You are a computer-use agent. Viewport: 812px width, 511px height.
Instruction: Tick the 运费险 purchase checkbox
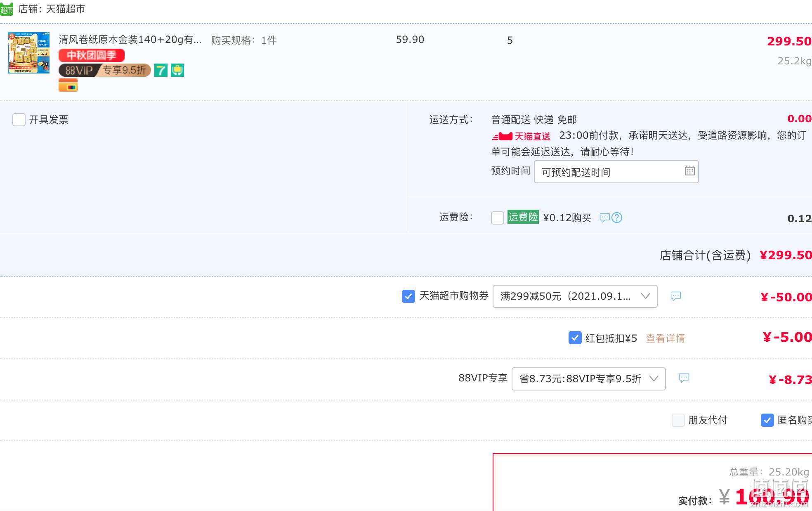point(498,218)
